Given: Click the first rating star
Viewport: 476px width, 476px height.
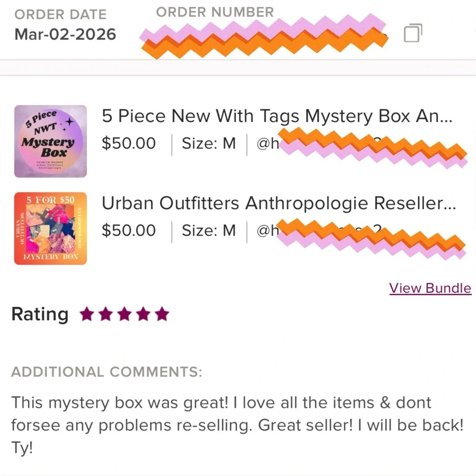Looking at the screenshot, I should (x=87, y=314).
